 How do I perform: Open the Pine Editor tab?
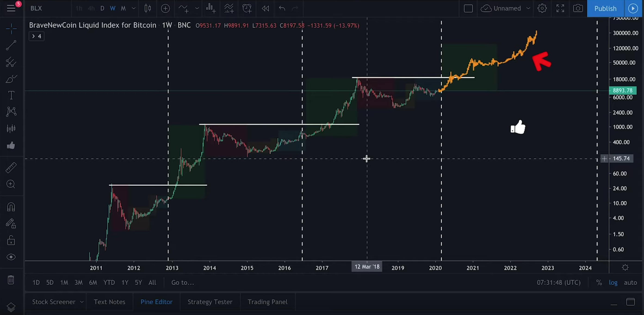[157, 302]
